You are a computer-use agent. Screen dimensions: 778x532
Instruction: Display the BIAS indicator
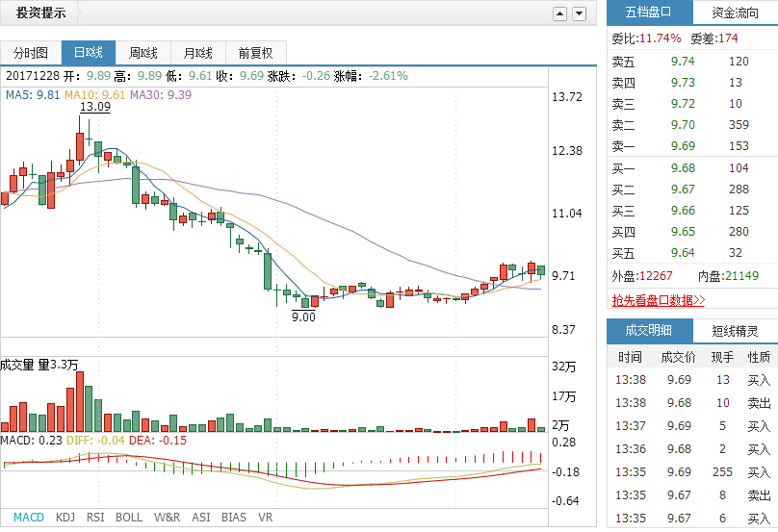234,517
